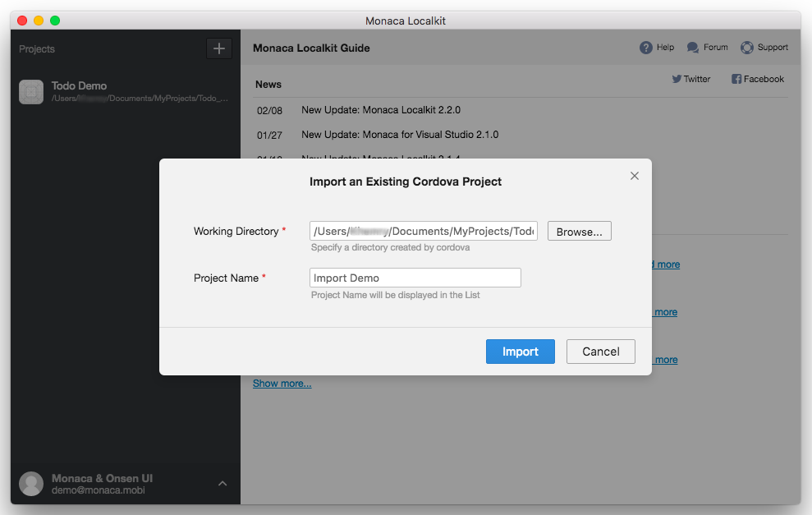Focus the Project Name input field

tap(415, 278)
